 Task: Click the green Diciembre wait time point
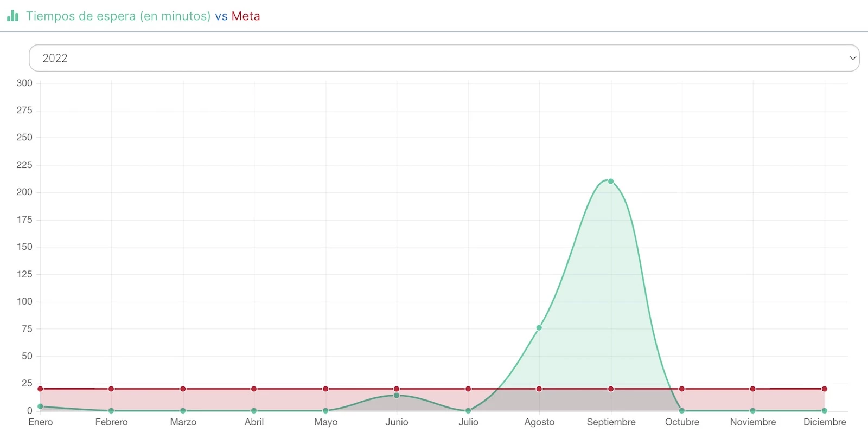pyautogui.click(x=825, y=411)
